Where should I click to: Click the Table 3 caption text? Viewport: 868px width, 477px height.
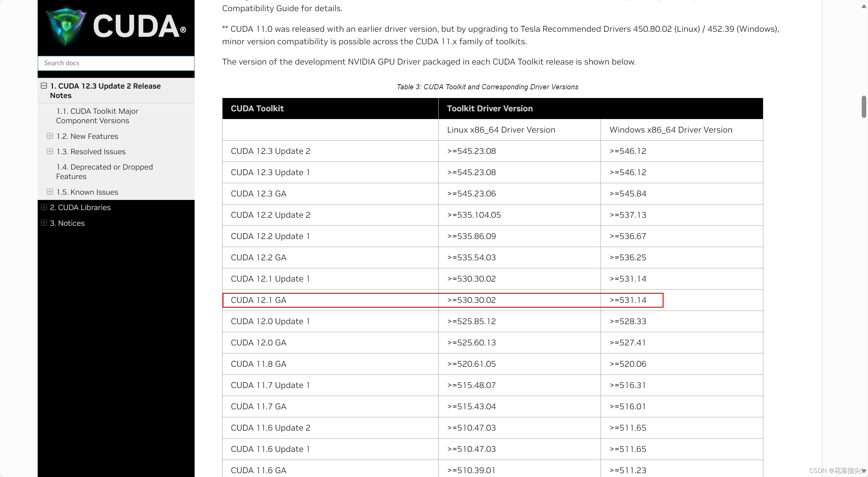(x=488, y=87)
